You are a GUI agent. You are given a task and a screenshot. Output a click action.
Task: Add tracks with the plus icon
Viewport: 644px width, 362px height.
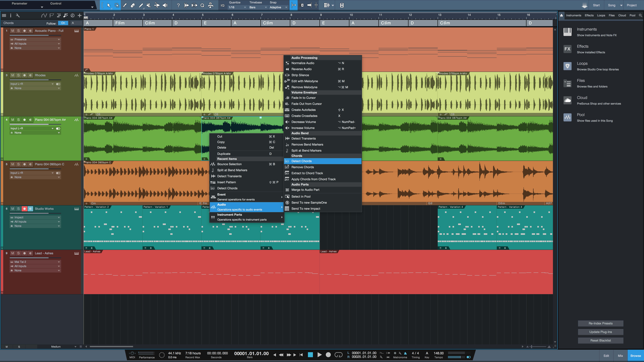click(x=79, y=15)
